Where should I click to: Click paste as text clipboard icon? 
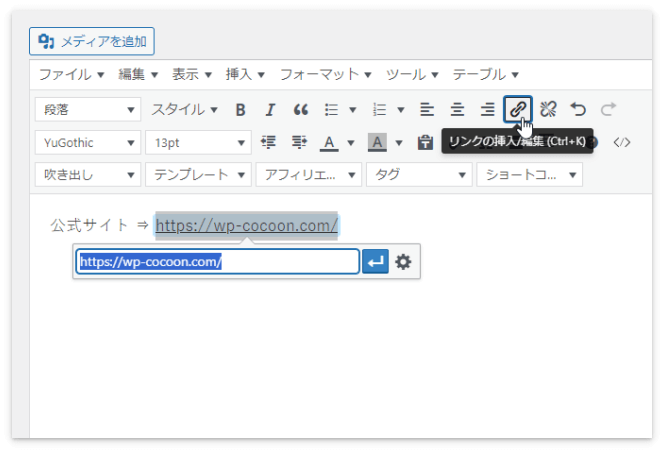click(425, 142)
